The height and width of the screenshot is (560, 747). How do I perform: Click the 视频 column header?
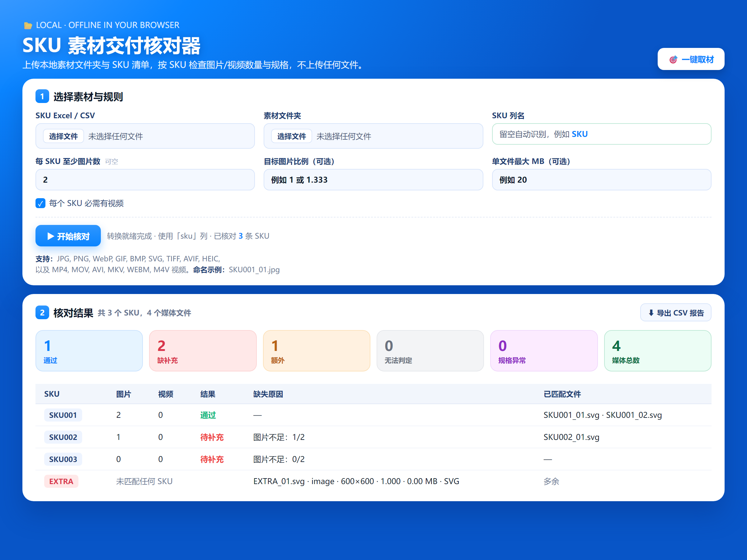(166, 394)
